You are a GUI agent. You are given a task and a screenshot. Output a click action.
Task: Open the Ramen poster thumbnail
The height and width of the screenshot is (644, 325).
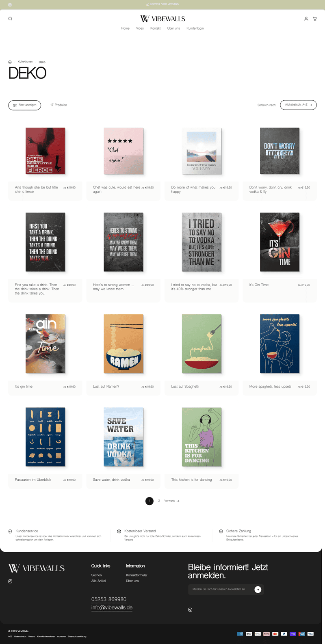coord(123,344)
